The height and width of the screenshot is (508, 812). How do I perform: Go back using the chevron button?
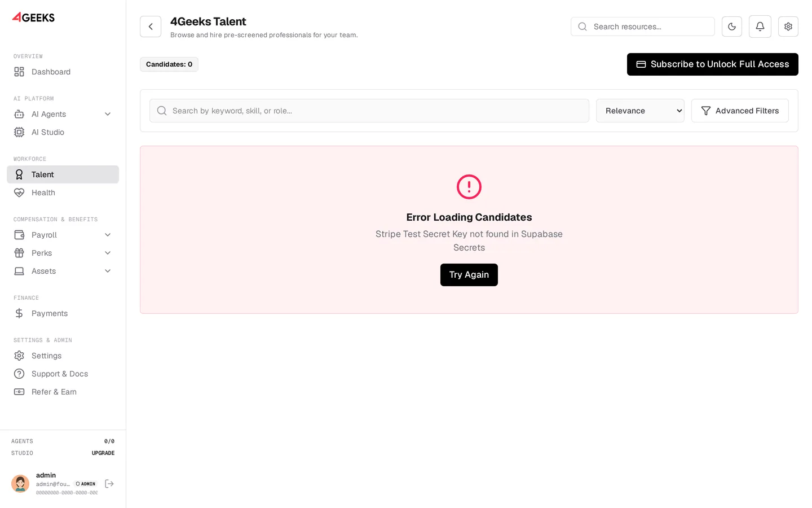(151, 27)
